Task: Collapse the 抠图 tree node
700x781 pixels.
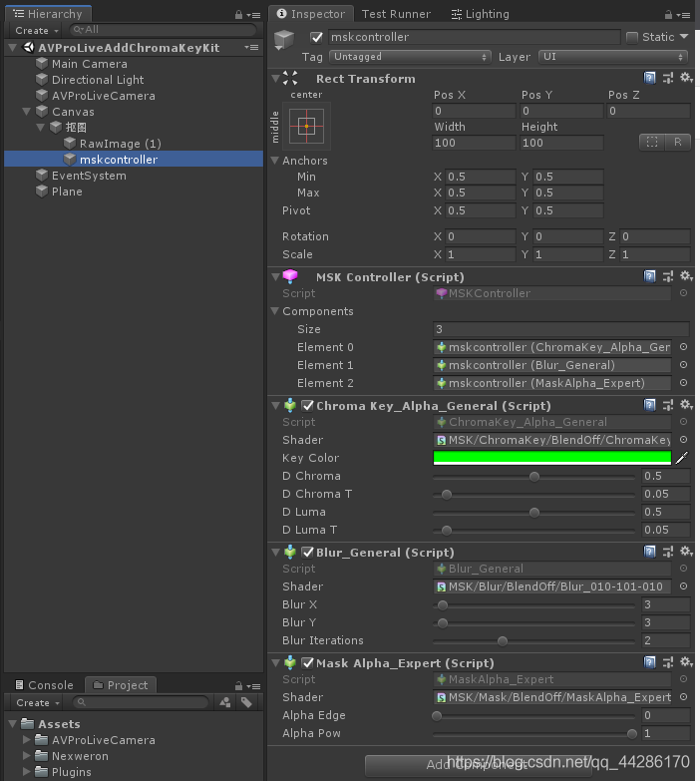Action: pos(41,127)
